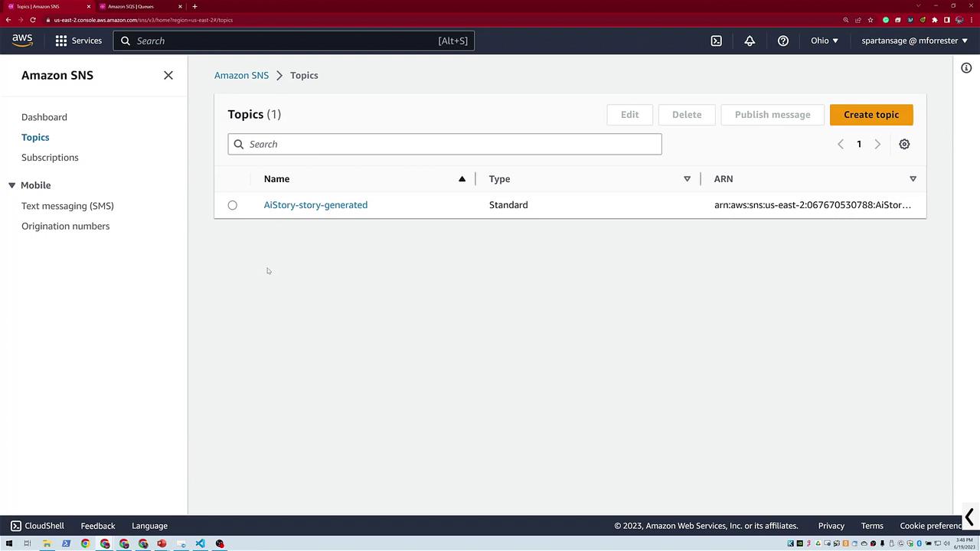Open the notifications bell
The height and width of the screenshot is (551, 980).
pos(750,41)
